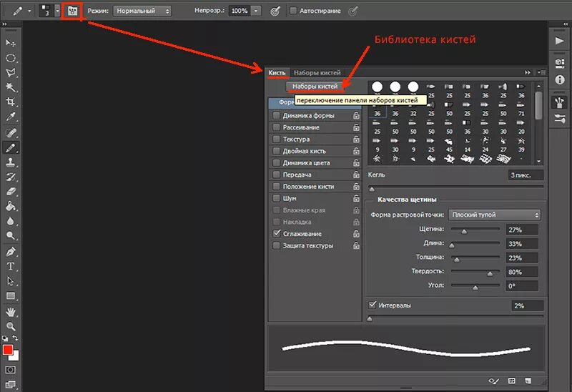The height and width of the screenshot is (392, 572).
Task: Click the Кегль size field 3 пикс.
Action: (526, 175)
